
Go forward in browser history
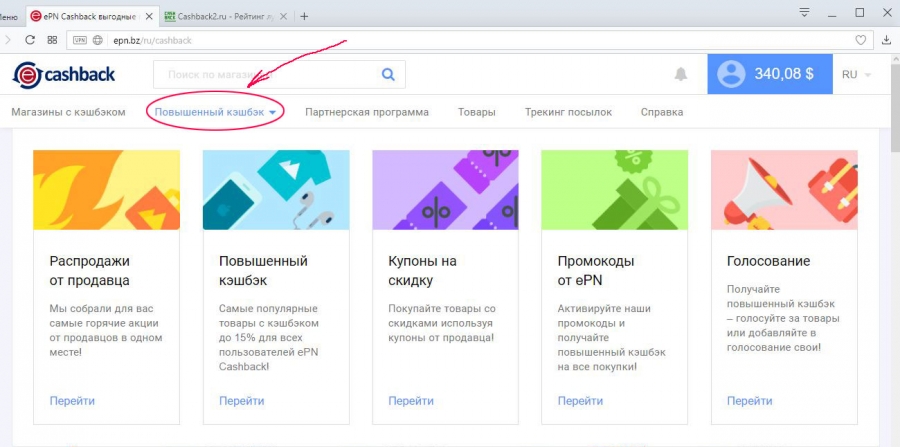(x=7, y=40)
